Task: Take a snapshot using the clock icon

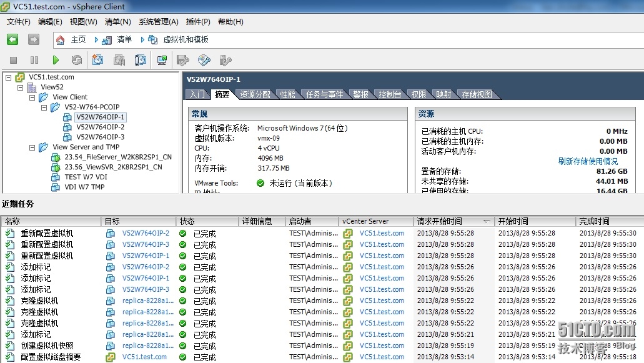Action: coord(97,60)
